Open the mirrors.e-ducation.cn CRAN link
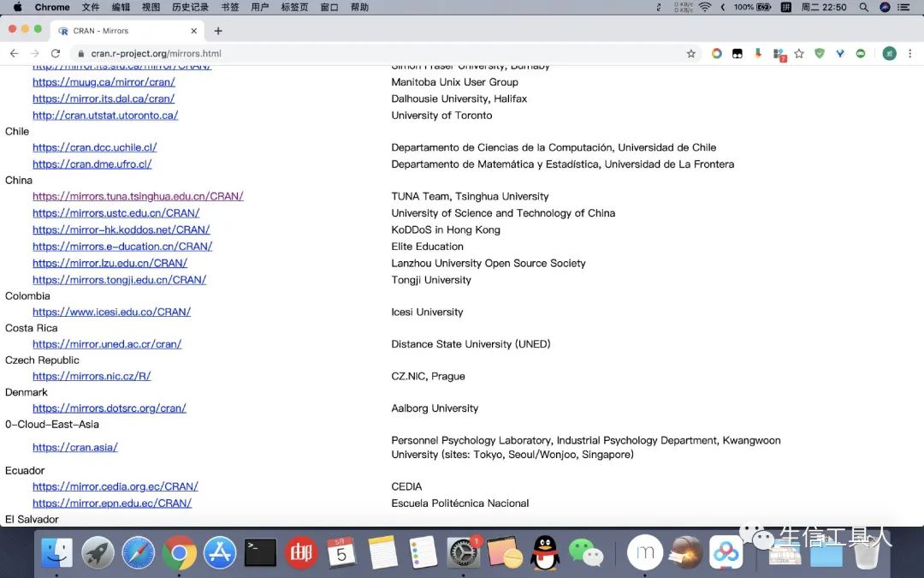 click(x=122, y=247)
